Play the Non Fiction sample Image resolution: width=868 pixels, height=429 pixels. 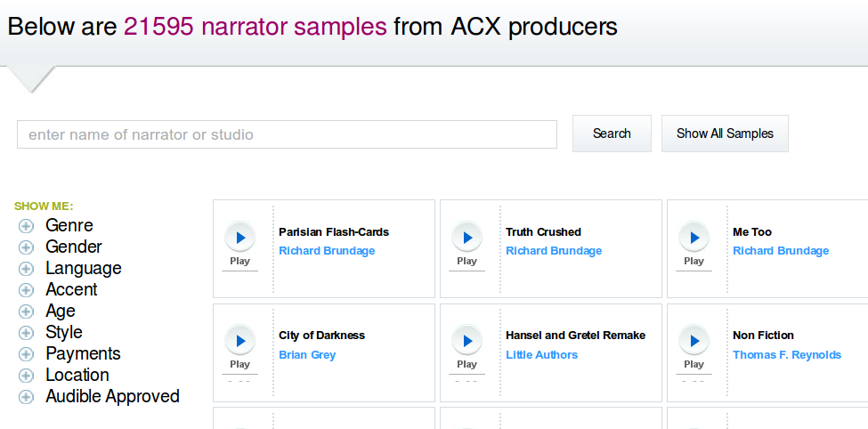point(694,341)
